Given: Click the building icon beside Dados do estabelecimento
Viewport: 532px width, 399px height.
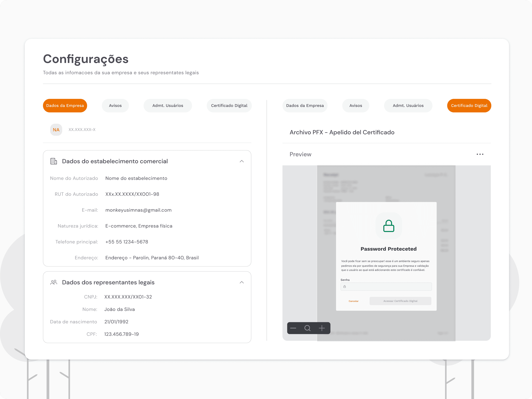Looking at the screenshot, I should 54,161.
